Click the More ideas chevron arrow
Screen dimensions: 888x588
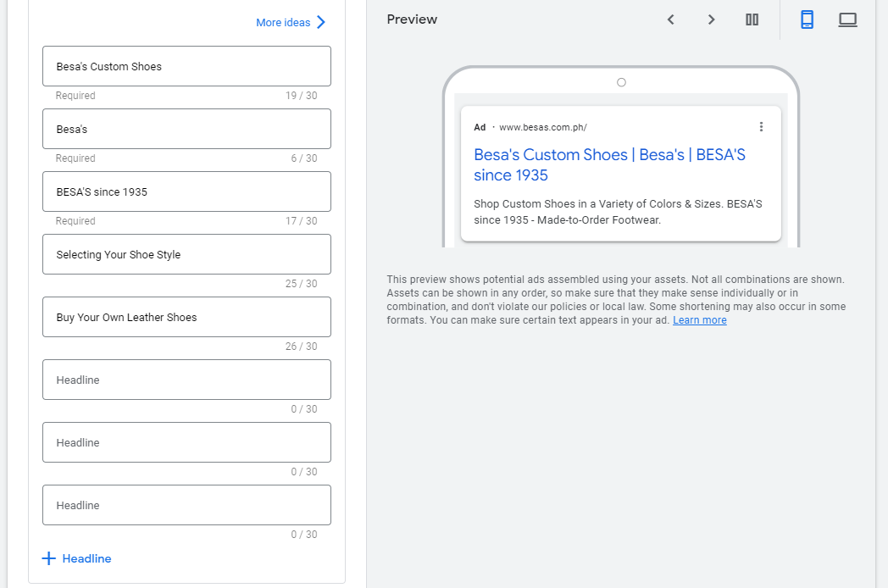point(321,22)
